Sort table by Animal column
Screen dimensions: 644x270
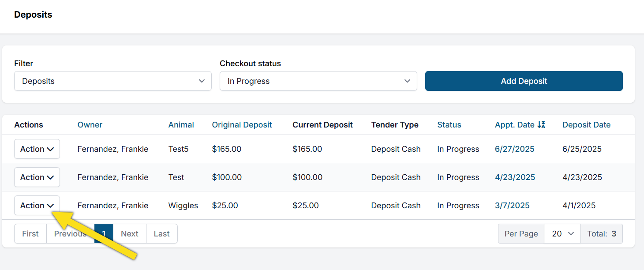pos(181,125)
